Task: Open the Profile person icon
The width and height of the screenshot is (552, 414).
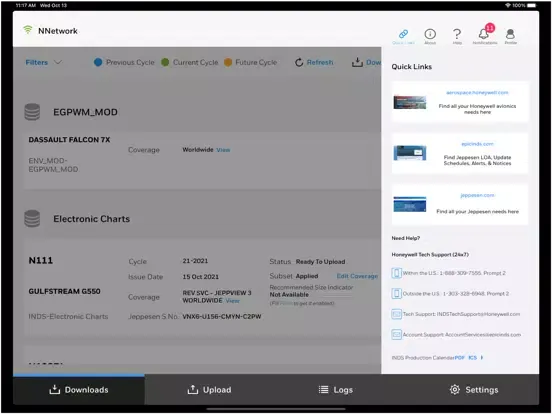Action: click(x=510, y=34)
